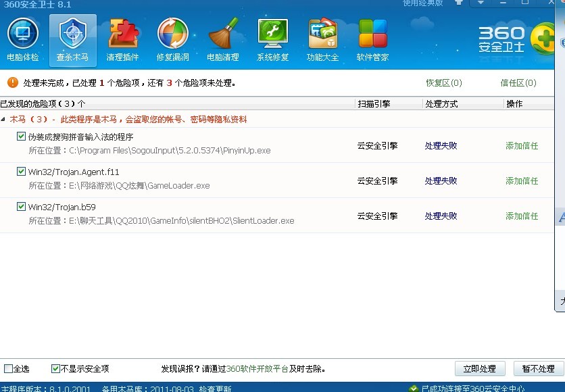Image resolution: width=565 pixels, height=392 pixels.
Task: Click the 360 green plus logo
Action: pyautogui.click(x=542, y=39)
